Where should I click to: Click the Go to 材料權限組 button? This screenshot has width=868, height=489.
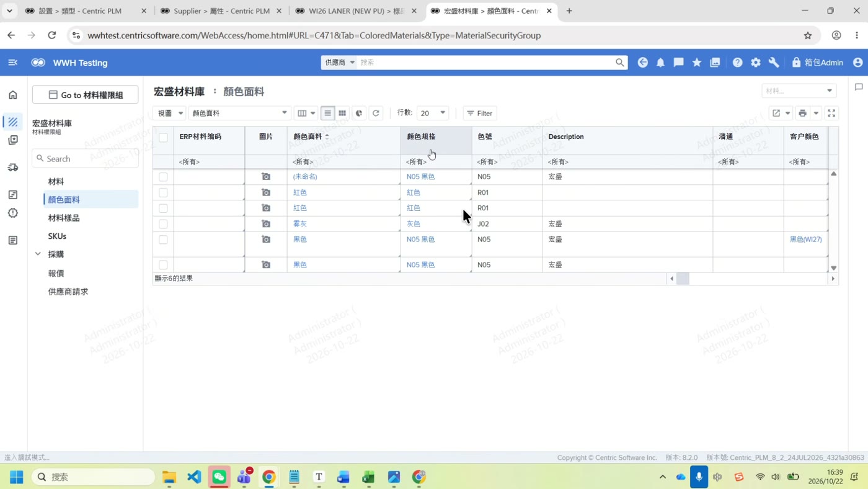coord(86,95)
